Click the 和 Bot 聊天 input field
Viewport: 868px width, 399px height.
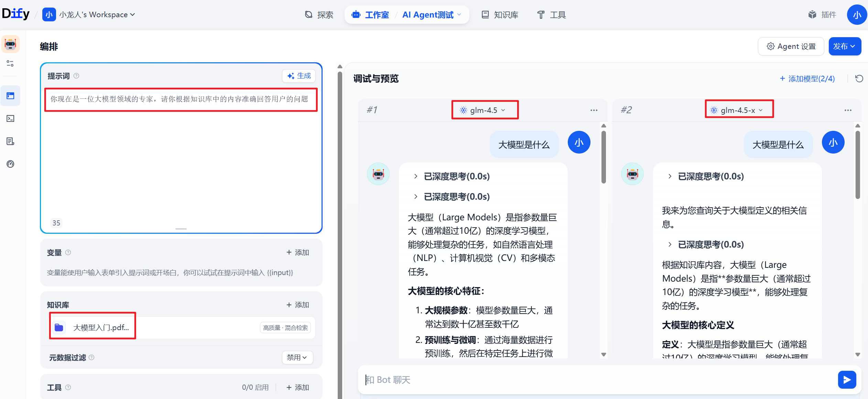(x=585, y=379)
